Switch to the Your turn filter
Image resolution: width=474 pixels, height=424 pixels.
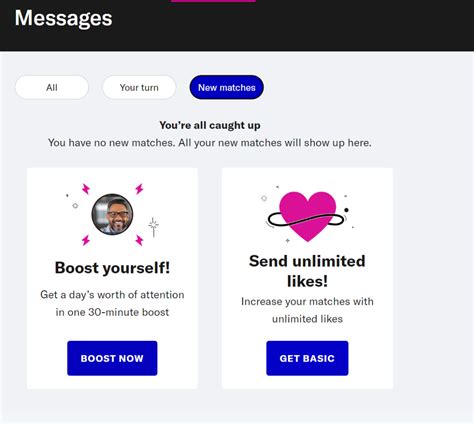point(139,87)
